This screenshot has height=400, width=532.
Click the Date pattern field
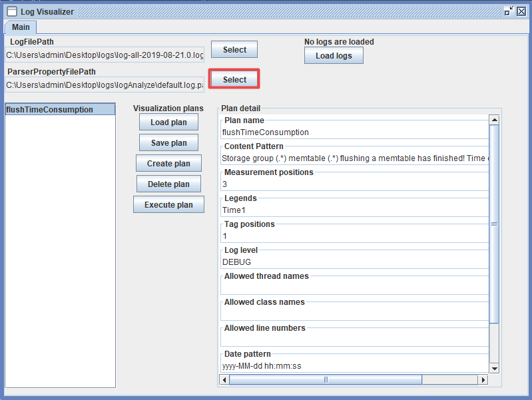click(x=354, y=366)
